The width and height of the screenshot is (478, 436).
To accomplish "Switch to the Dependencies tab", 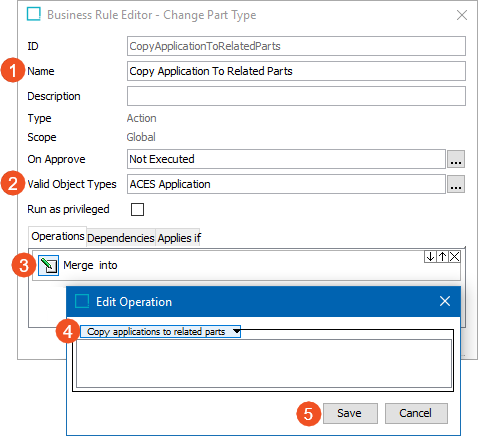I will tap(121, 238).
